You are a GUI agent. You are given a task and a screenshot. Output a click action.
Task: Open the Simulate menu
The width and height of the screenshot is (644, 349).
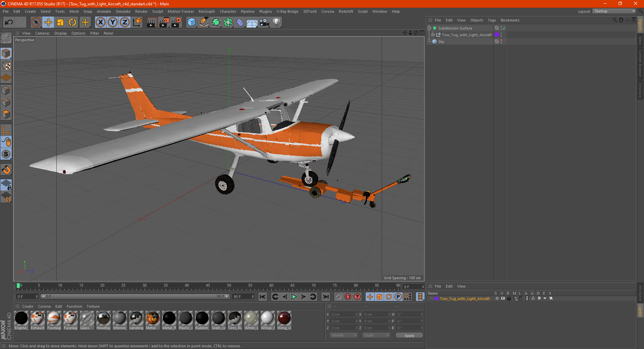tap(123, 11)
